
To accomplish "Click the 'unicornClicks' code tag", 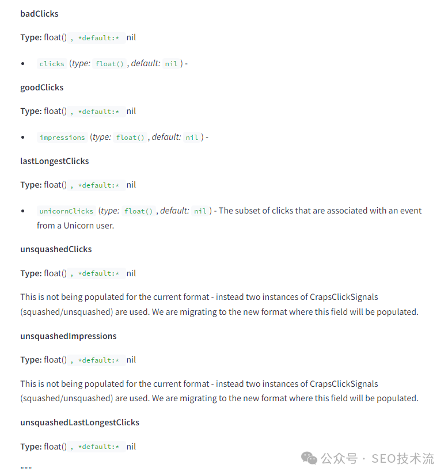I will coord(66,211).
